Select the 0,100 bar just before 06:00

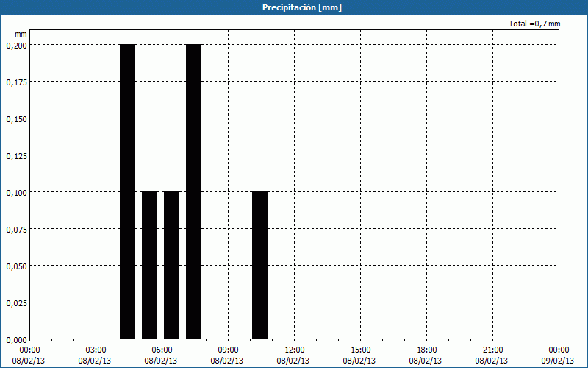pos(150,266)
